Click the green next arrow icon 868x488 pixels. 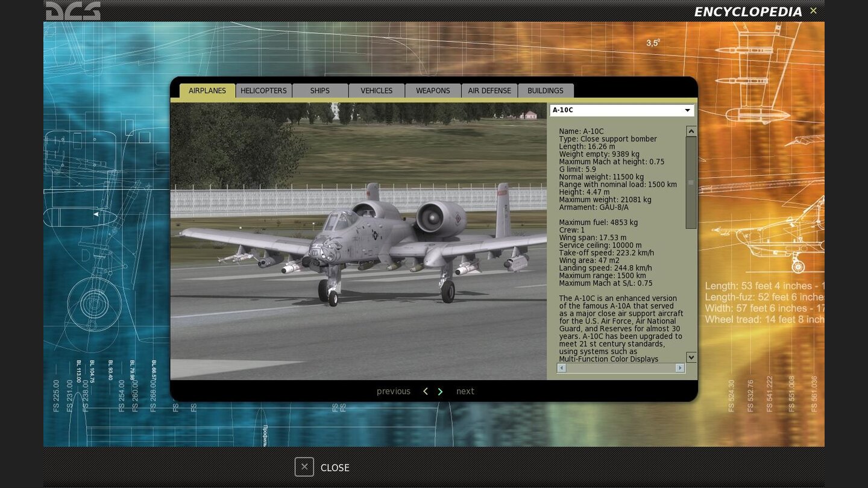tap(440, 392)
